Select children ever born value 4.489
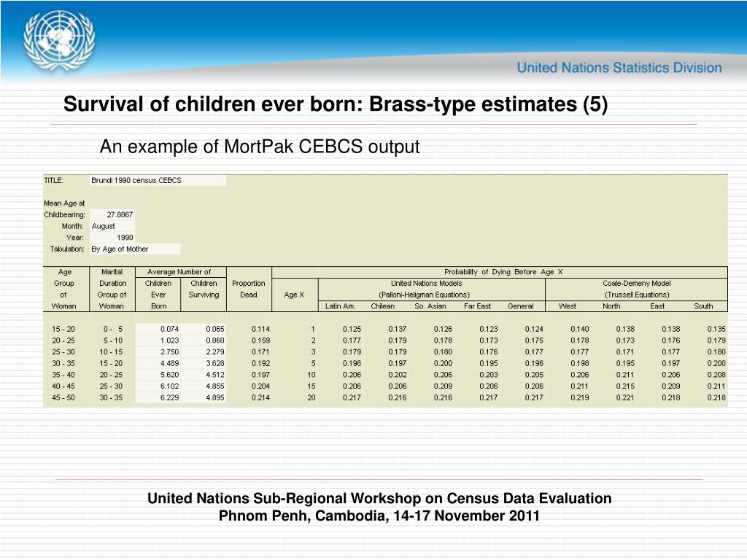747x560 pixels. [169, 363]
